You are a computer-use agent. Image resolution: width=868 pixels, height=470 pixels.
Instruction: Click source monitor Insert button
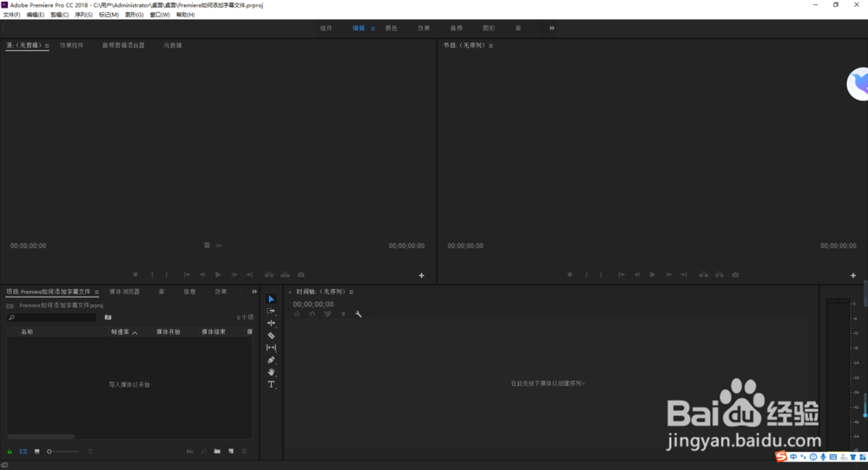269,275
